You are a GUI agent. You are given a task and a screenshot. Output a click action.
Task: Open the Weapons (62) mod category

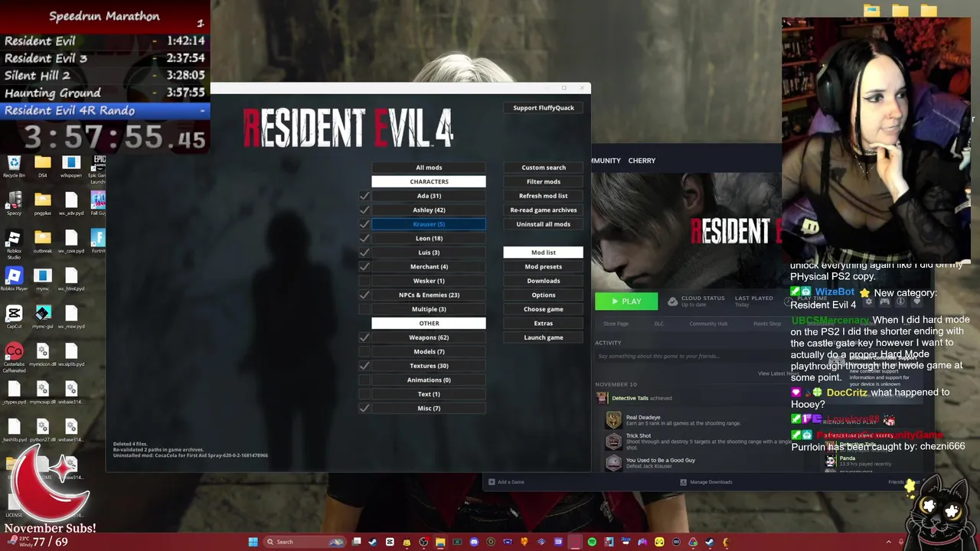429,337
